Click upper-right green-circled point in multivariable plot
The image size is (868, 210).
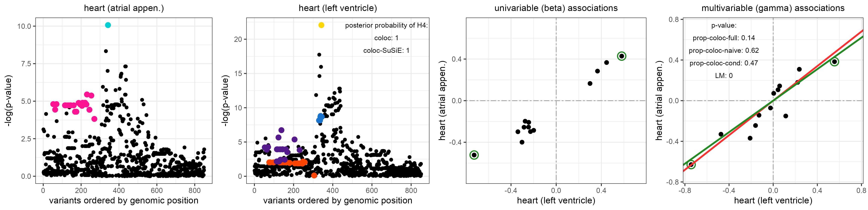[834, 61]
